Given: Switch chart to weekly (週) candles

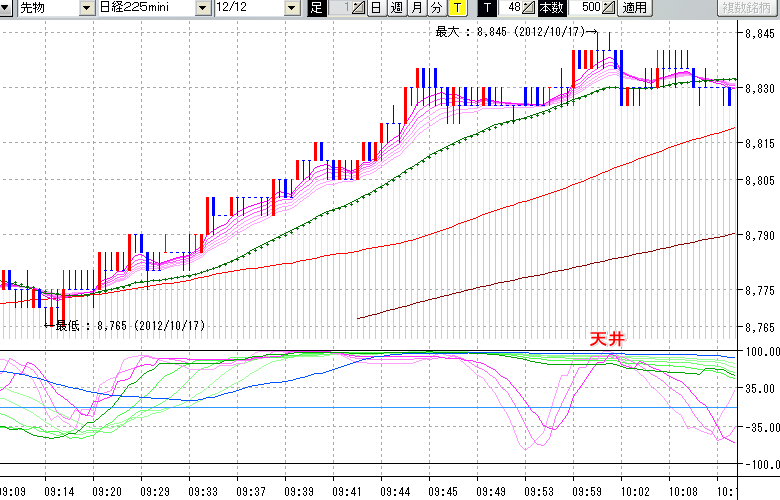Looking at the screenshot, I should tap(396, 8).
